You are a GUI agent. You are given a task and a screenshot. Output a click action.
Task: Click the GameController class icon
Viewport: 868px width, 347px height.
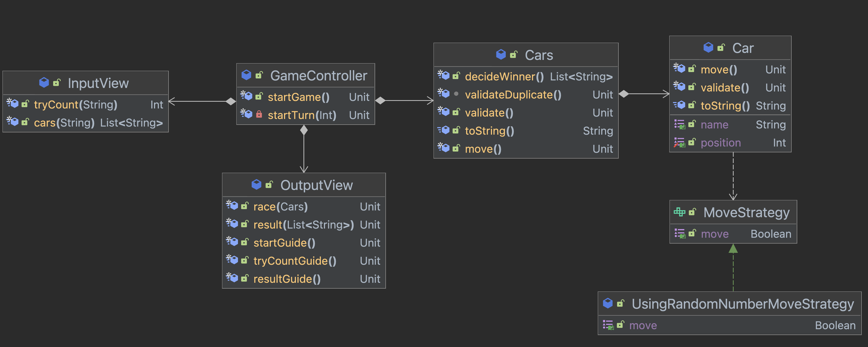point(247,75)
